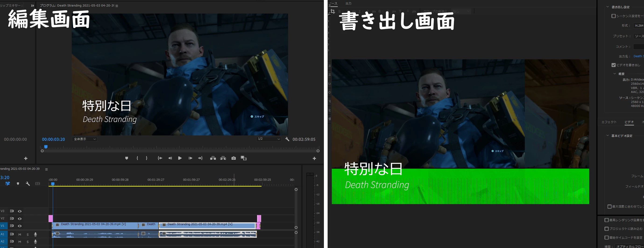Open the プリセット preset dropdown
This screenshot has width=644, height=248.
pyautogui.click(x=639, y=36)
